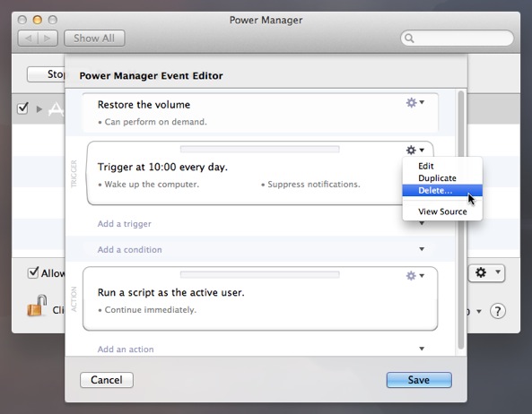This screenshot has width=532, height=414.
Task: Save the event
Action: point(419,380)
